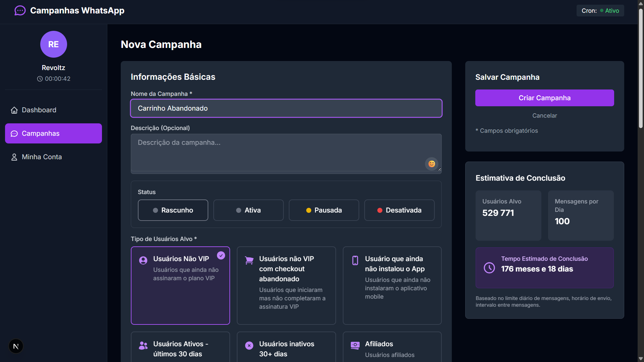The height and width of the screenshot is (362, 644).
Task: Click the scrollbar down arrow
Action: 641,359
